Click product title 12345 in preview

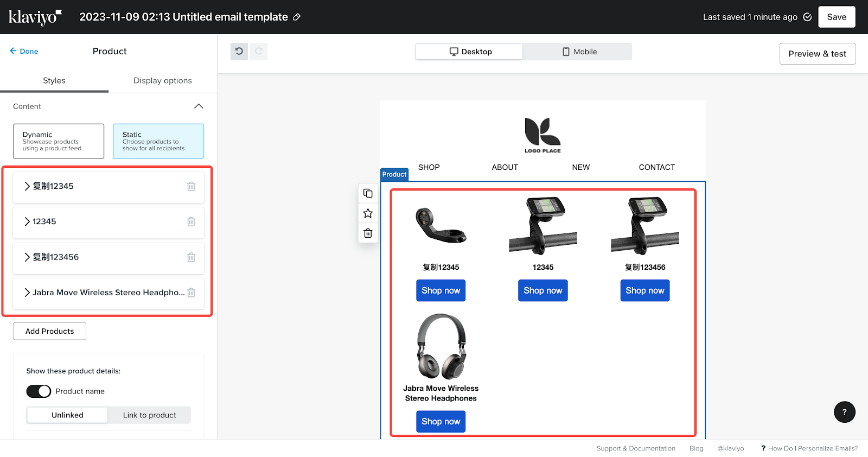(x=543, y=267)
